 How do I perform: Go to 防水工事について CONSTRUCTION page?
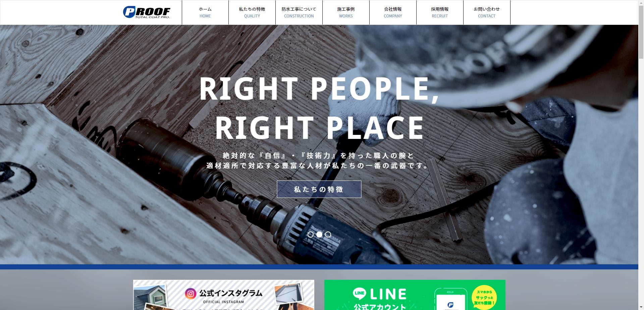299,12
